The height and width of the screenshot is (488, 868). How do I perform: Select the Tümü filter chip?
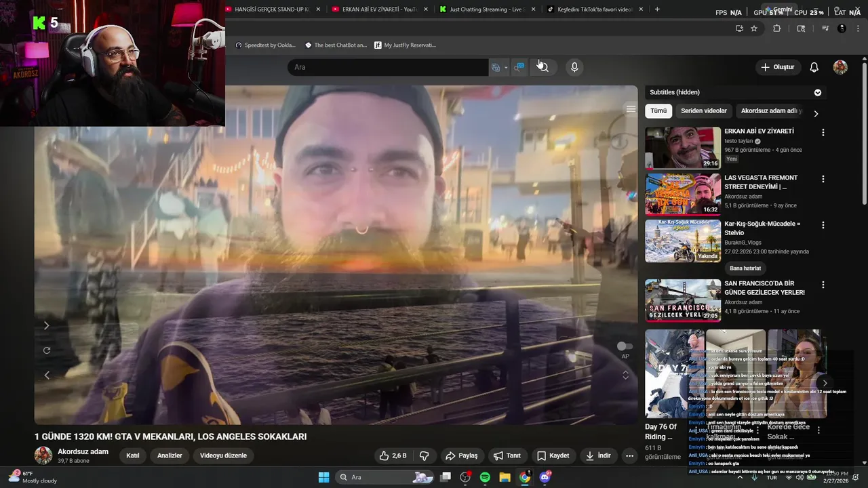[x=658, y=111]
